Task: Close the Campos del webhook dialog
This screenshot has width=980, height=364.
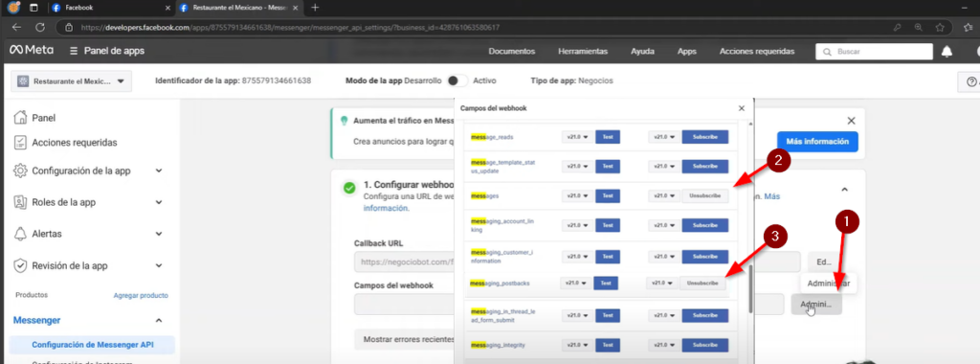Action: point(742,108)
